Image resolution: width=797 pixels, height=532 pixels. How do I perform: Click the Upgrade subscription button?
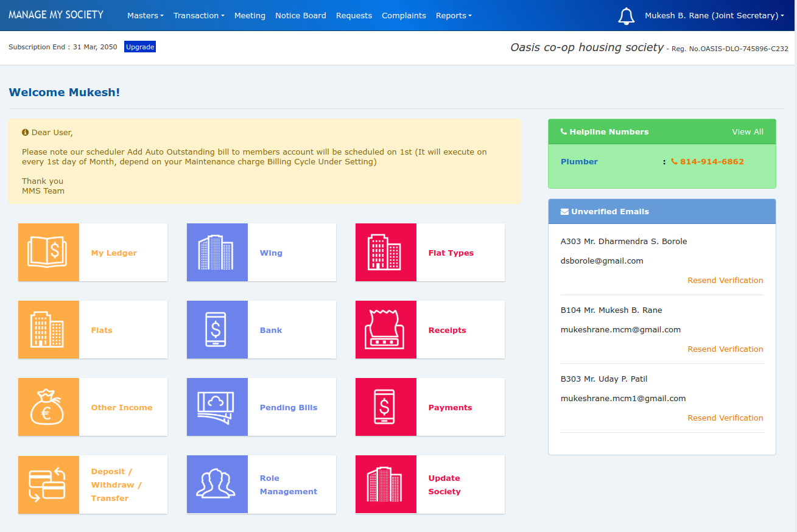(x=140, y=47)
